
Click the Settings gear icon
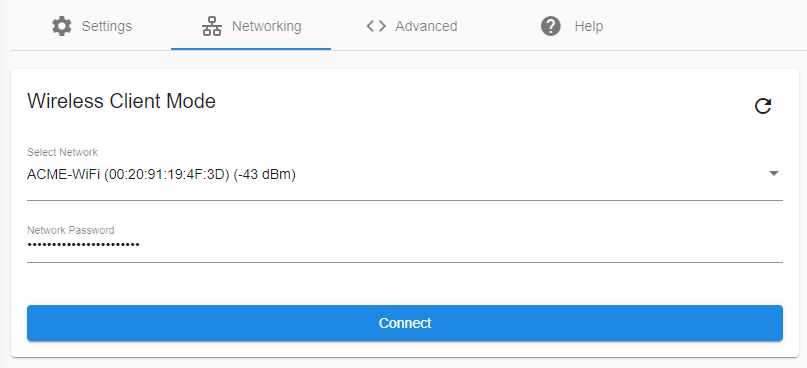62,26
